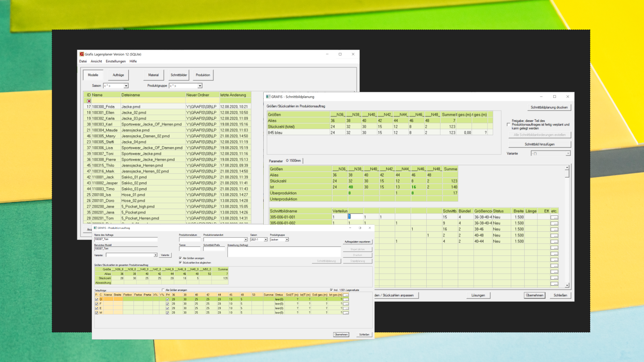Click the Produktionsauftrag window title icon
644x362 pixels.
tap(95, 228)
